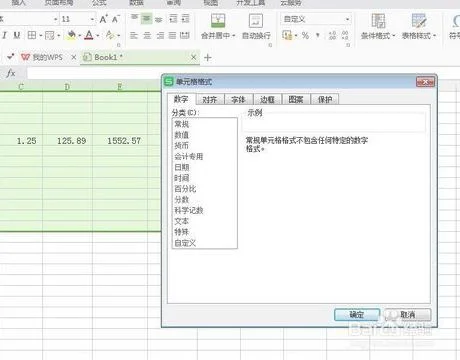This screenshot has width=460, height=360.
Task: Open the 自定义 number format combo box
Action: (x=316, y=19)
